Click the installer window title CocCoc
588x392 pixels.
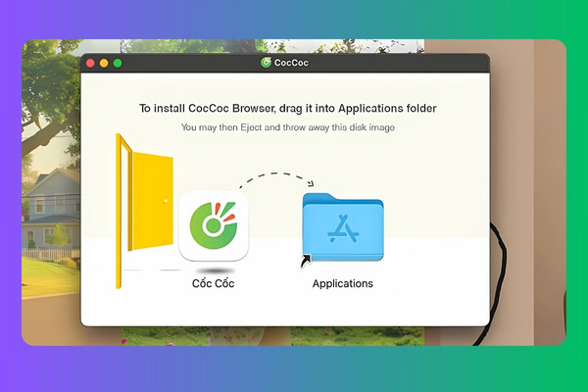coord(291,63)
